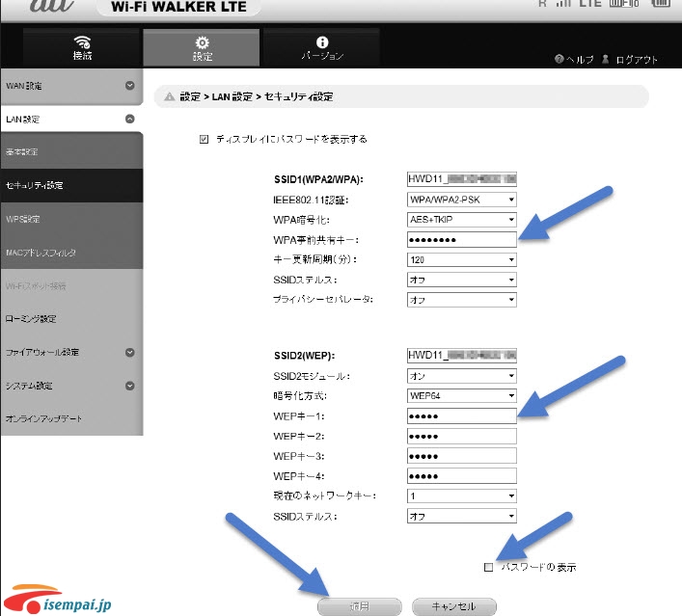This screenshot has height=616, width=682.
Task: Open the 設定 settings tab
Action: pos(202,47)
